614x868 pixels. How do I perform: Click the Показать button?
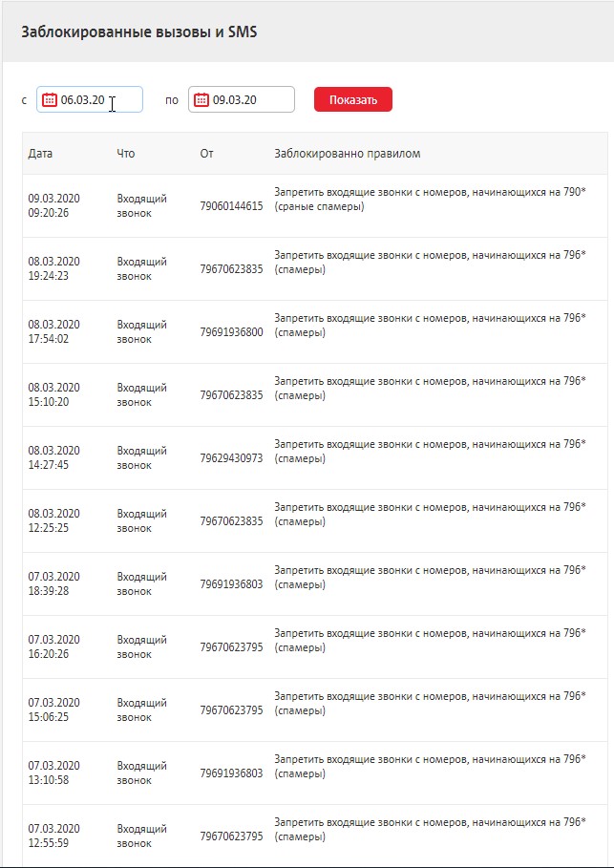352,99
